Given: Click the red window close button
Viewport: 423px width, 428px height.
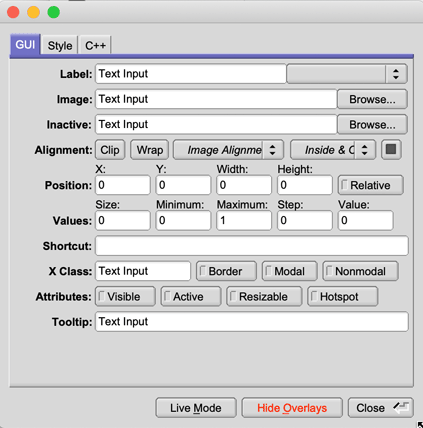Looking at the screenshot, I should 13,12.
